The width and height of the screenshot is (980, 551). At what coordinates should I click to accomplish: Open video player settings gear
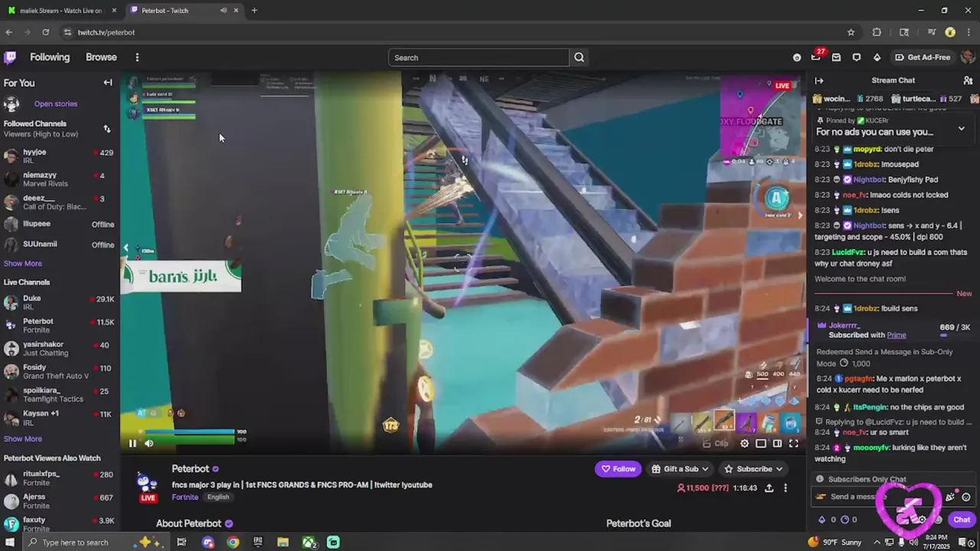pos(744,443)
